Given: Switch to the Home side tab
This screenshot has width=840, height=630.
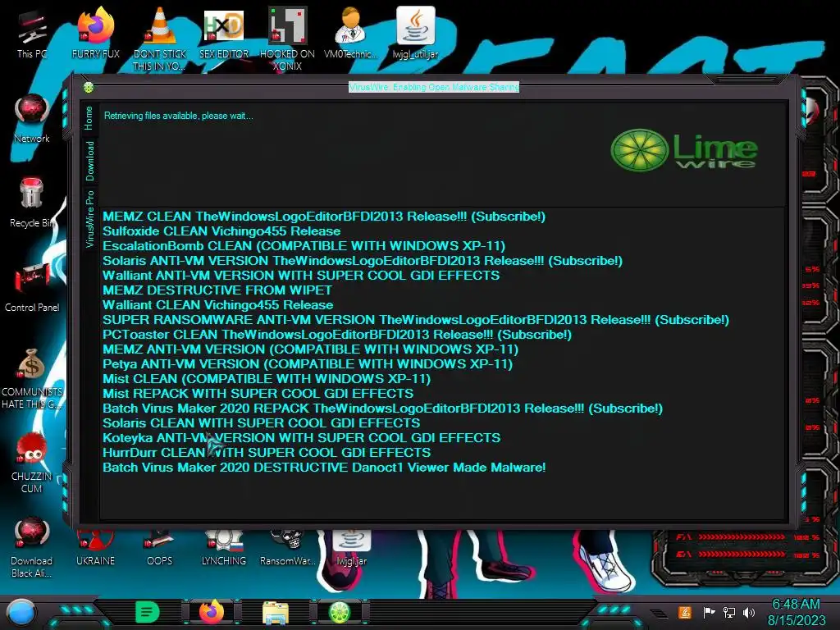Looking at the screenshot, I should tap(89, 118).
